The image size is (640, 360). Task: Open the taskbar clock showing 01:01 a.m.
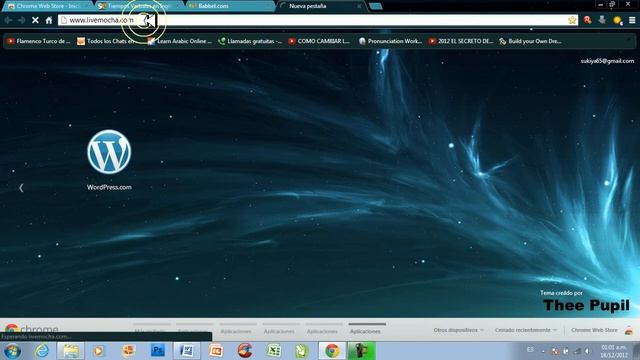(x=613, y=351)
